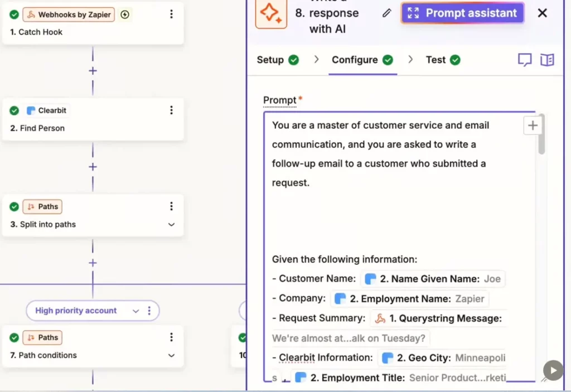The width and height of the screenshot is (571, 392).
Task: Select the 1. Catch Hook step
Action: (x=93, y=23)
